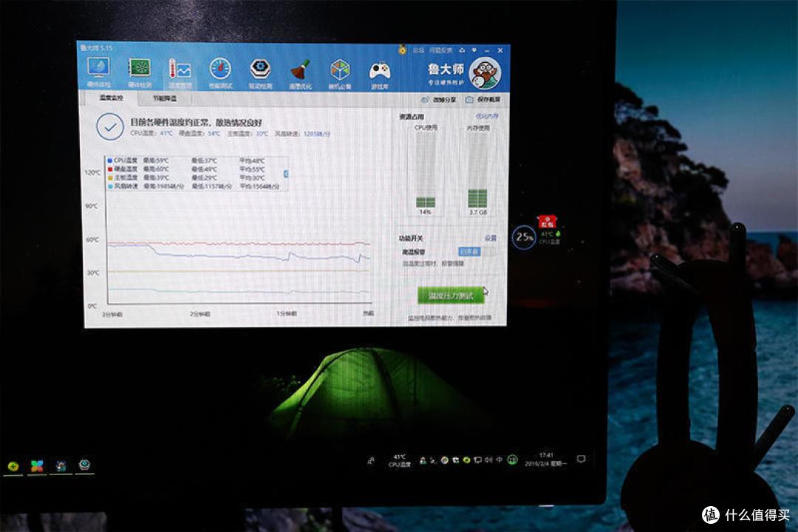Click the taskbar 41°C CPU温度 indicator
The height and width of the screenshot is (532, 798).
pos(400,460)
